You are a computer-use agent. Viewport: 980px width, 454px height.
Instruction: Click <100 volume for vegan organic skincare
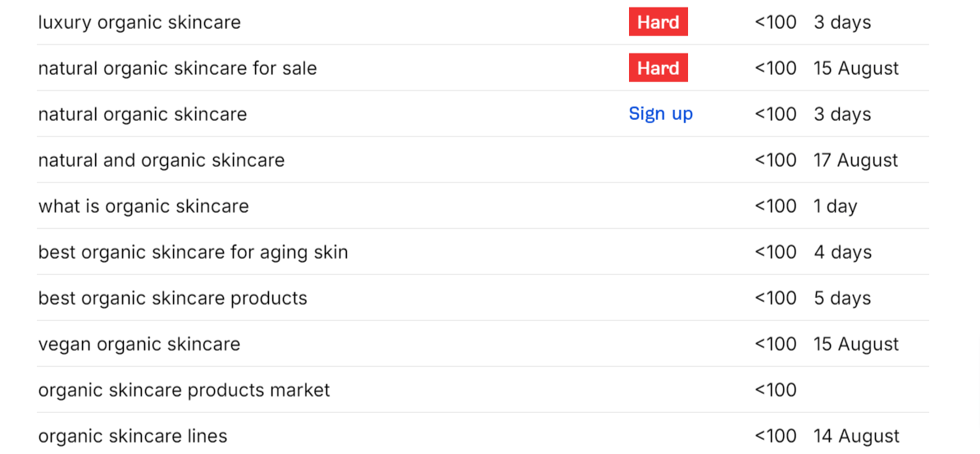pyautogui.click(x=776, y=345)
